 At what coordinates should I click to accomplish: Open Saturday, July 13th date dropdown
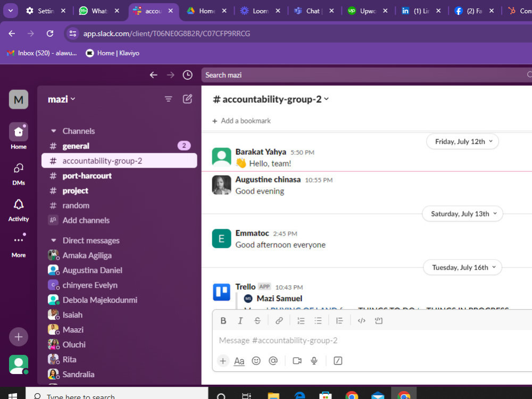coord(462,214)
